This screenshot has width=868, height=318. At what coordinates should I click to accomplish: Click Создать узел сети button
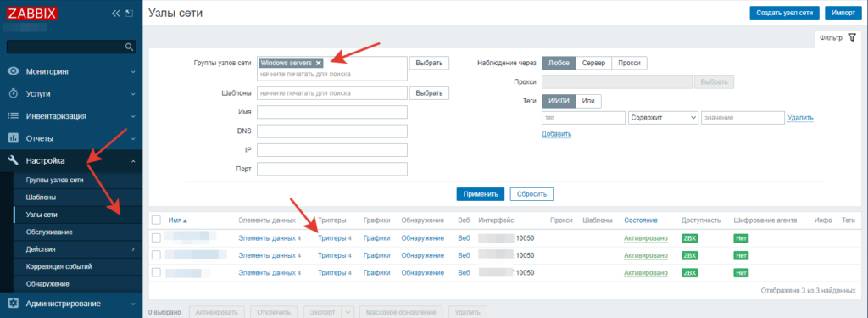784,13
